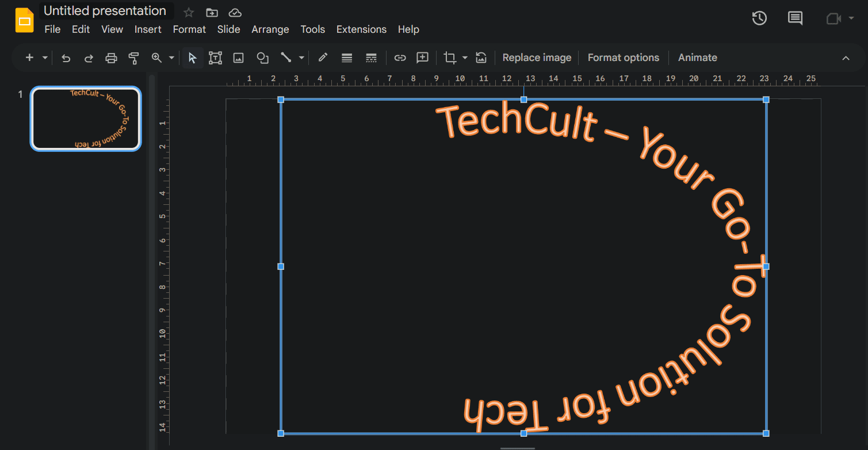Click the zoom magnifier tool
Screen dimensions: 868x450
(x=156, y=58)
